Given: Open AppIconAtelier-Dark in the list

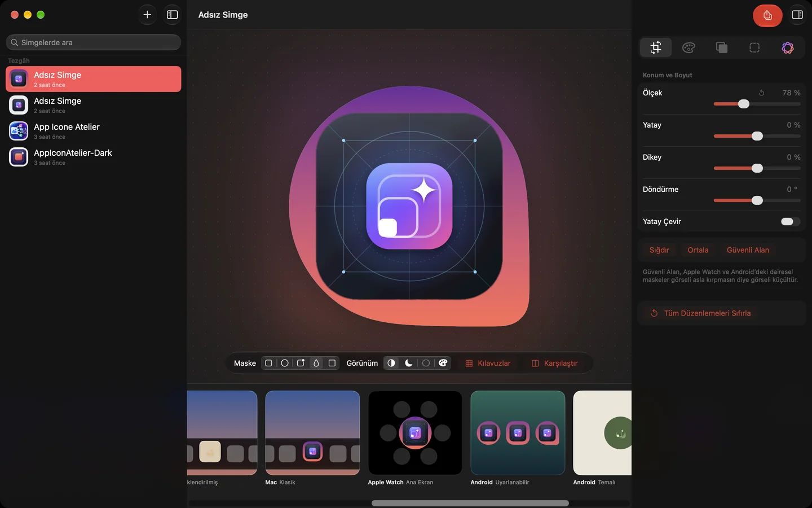Looking at the screenshot, I should pyautogui.click(x=94, y=157).
